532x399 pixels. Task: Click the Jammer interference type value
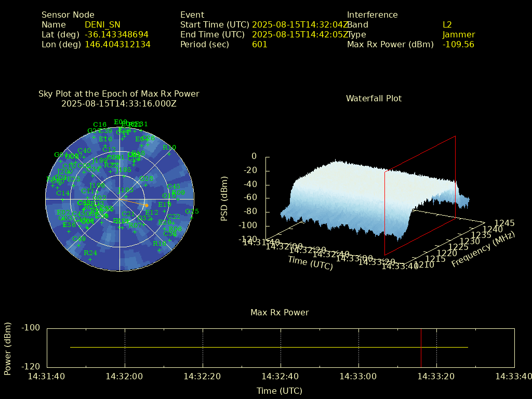(x=458, y=34)
